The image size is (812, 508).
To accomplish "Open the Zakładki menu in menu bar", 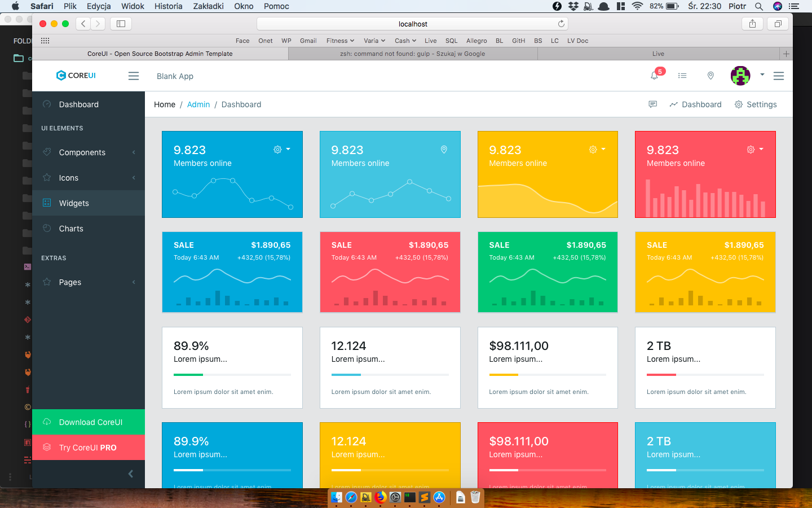I will [x=208, y=6].
